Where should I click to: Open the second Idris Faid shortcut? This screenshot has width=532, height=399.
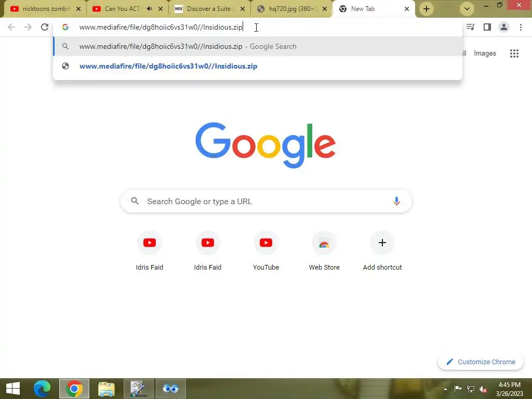(x=208, y=250)
